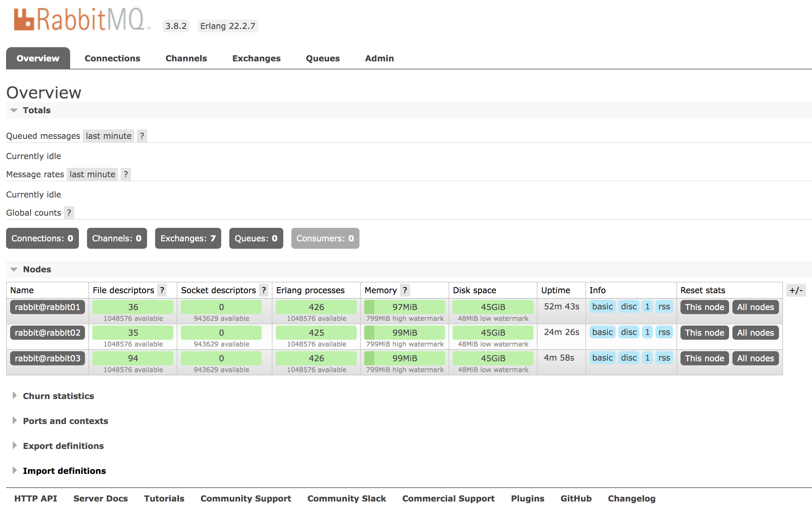Collapse the Nodes section

[37, 269]
